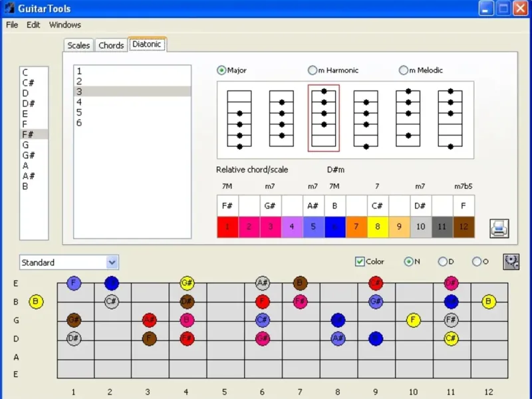Click the GuitarTools title bar app icon
Viewport: 532px width, 399px height.
tap(10, 8)
